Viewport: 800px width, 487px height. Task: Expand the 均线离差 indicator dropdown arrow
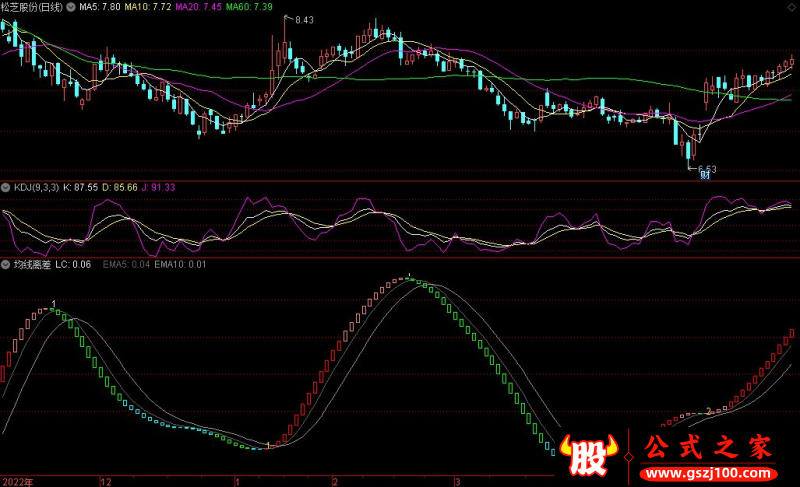tap(6, 264)
